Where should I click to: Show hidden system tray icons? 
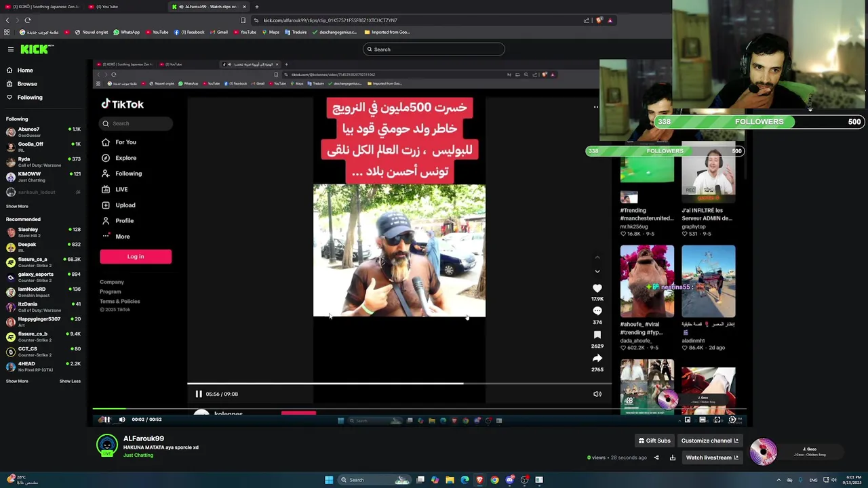[778, 480]
